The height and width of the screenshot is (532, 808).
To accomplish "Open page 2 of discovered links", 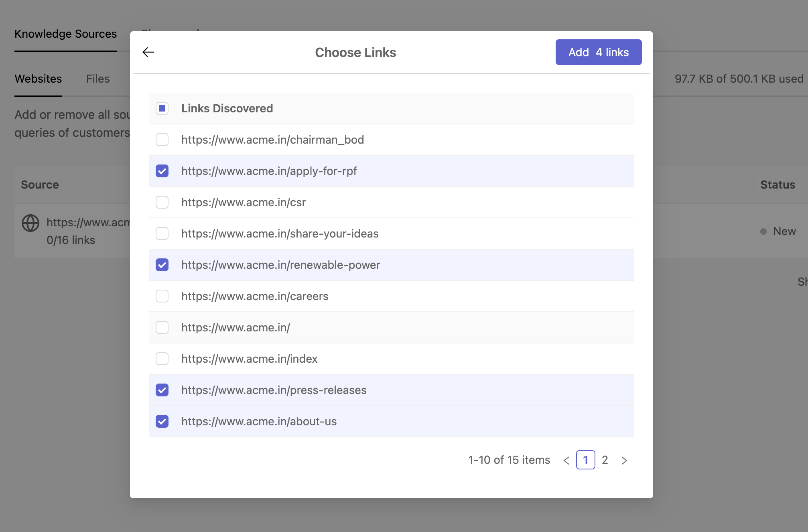I will coord(605,460).
